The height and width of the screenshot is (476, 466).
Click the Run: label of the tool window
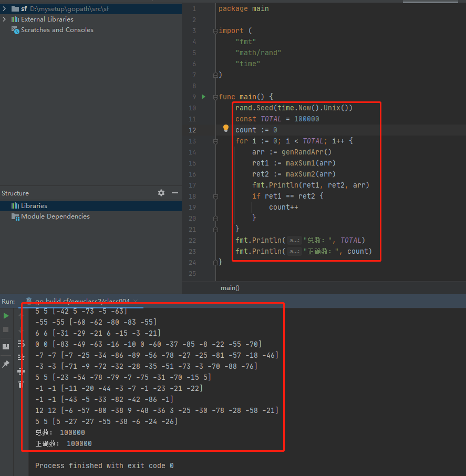pyautogui.click(x=8, y=302)
